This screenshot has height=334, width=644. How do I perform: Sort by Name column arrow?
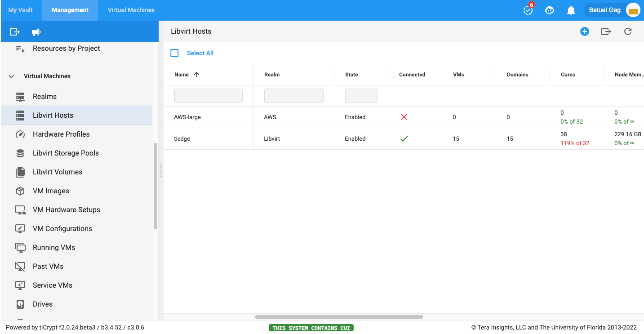196,75
